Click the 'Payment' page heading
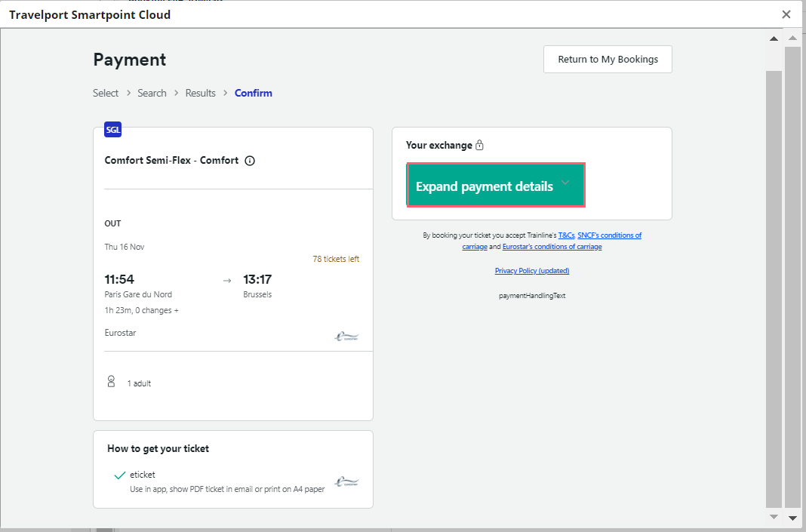The image size is (806, 532). click(130, 60)
